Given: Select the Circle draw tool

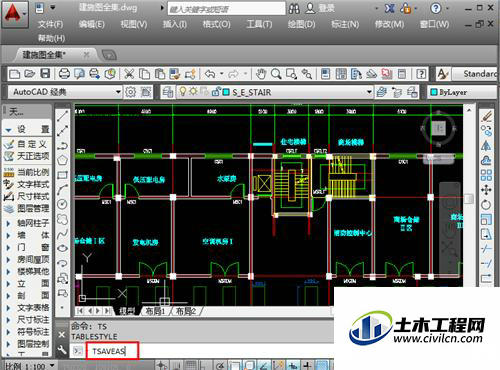Looking at the screenshot, I should [x=62, y=204].
